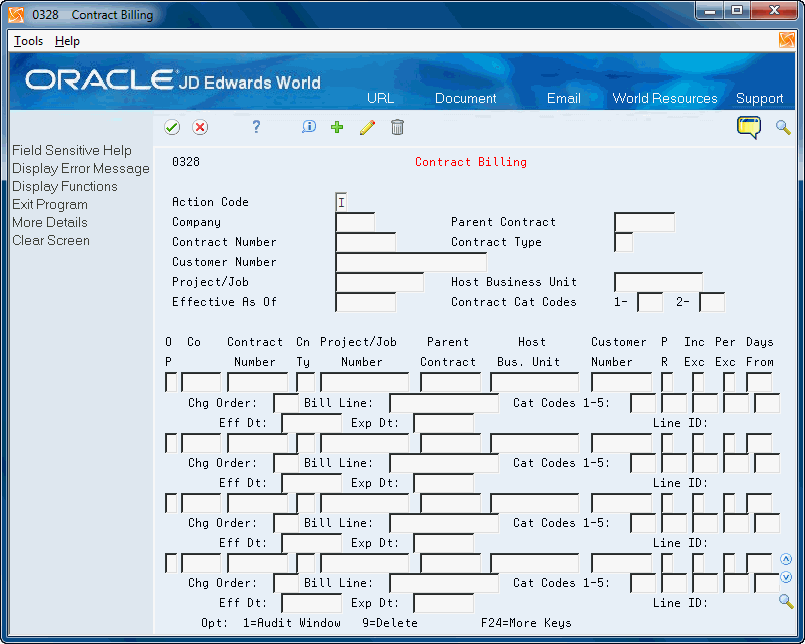Focus first row Contract Number grid field
Viewport: 805px width, 644px height.
pos(257,382)
